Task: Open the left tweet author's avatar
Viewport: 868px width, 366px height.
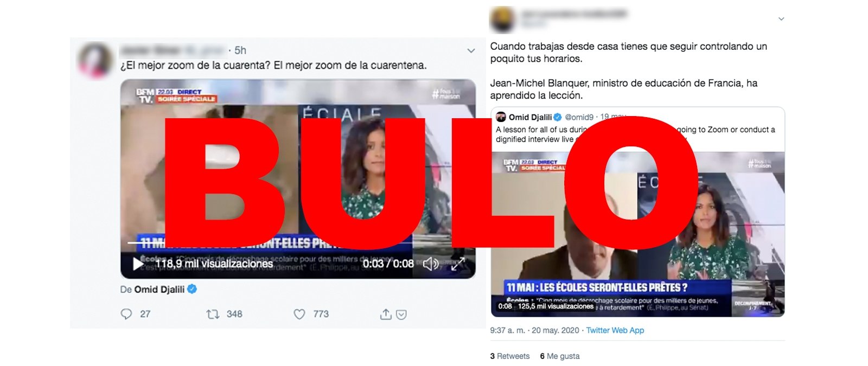Action: click(x=97, y=60)
